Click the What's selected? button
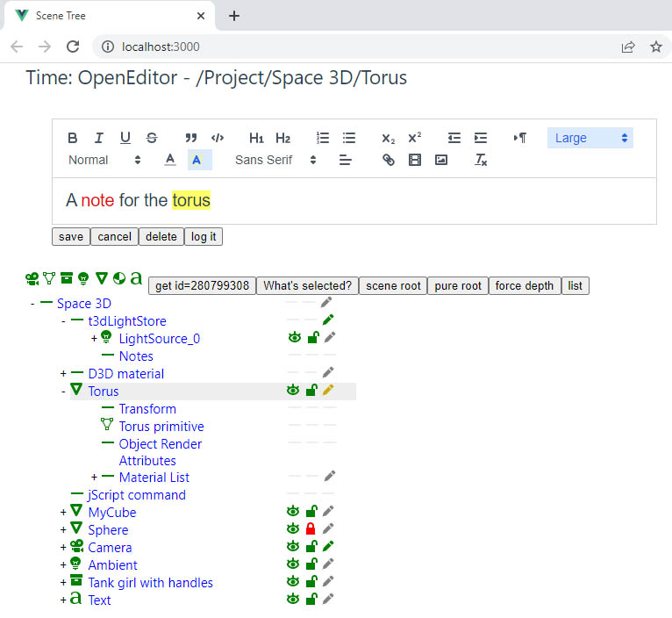The width and height of the screenshot is (672, 618). click(x=307, y=285)
